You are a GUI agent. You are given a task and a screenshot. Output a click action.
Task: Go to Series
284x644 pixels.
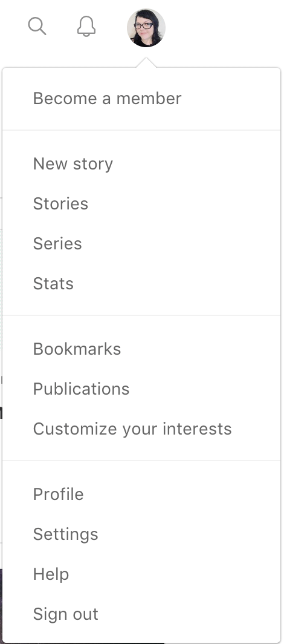pos(57,243)
